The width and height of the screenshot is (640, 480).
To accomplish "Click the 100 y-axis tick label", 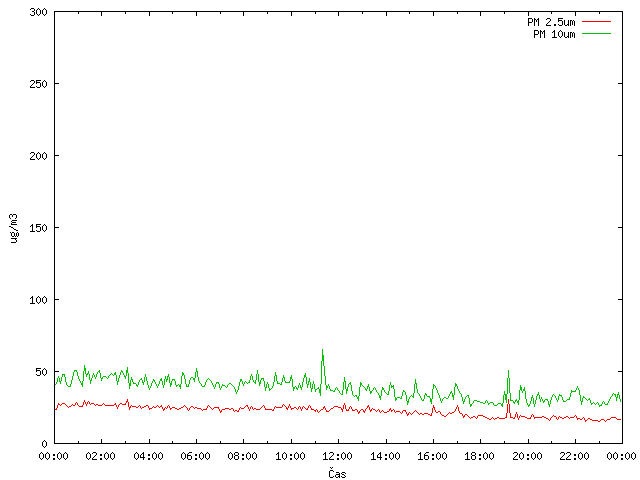I will (38, 300).
